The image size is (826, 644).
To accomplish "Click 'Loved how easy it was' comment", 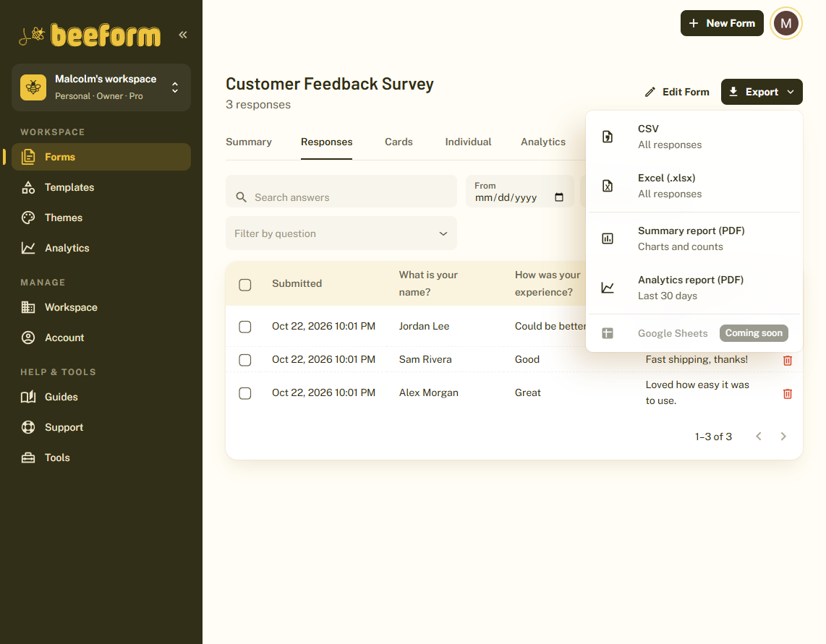I will pyautogui.click(x=697, y=392).
